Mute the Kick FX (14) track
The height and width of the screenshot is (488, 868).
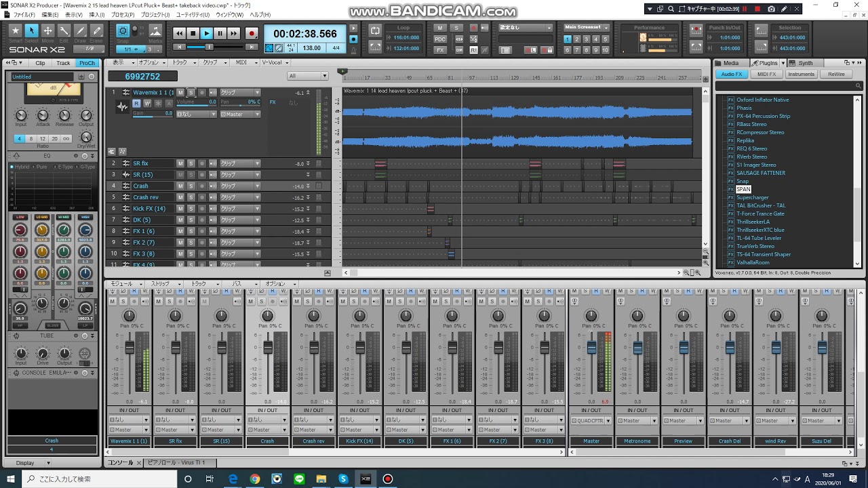[x=180, y=209]
